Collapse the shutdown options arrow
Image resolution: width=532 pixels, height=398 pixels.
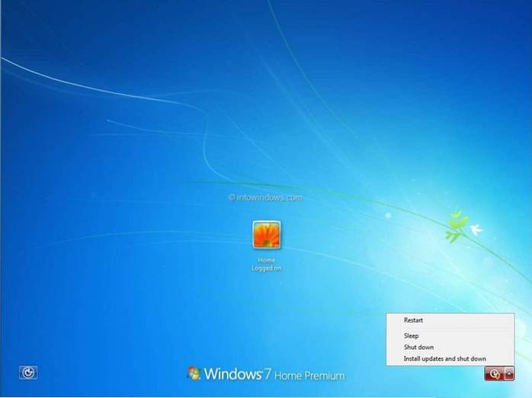click(x=509, y=374)
